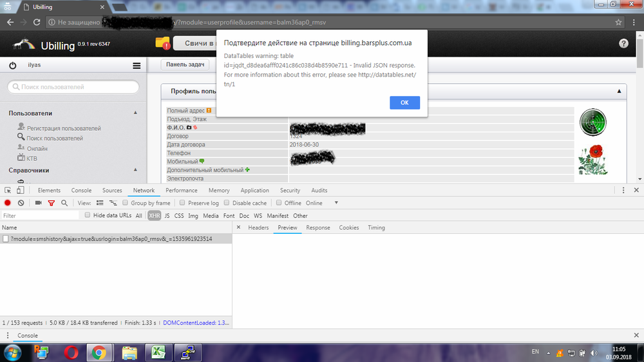Switch to the Console tab in DevTools
Screen dimensions: 644x362
[81, 191]
